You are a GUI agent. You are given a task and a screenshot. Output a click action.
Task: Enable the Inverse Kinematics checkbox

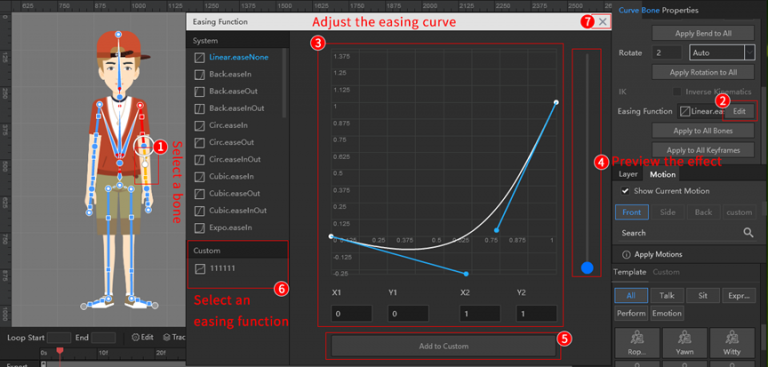[677, 92]
